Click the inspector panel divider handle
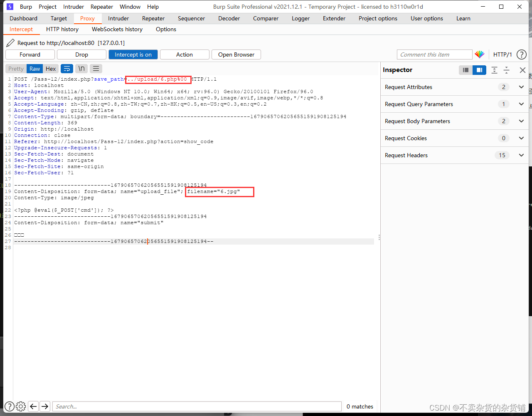This screenshot has width=532, height=416. pos(379,238)
